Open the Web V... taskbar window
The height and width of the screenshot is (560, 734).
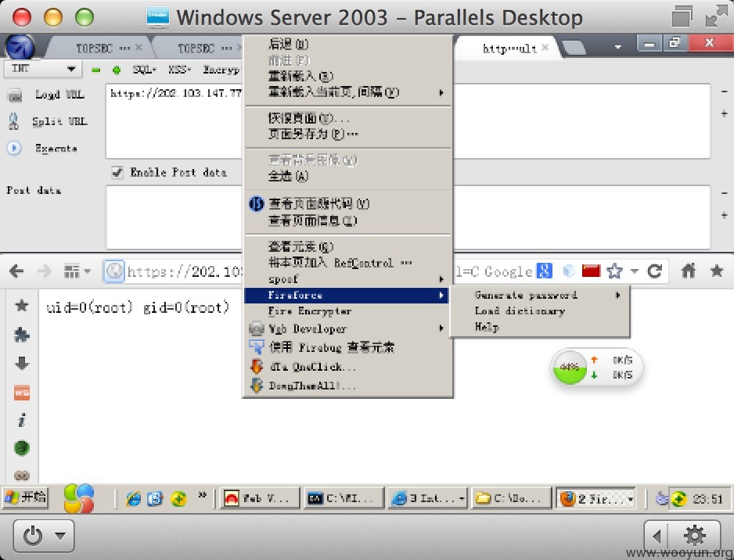259,499
